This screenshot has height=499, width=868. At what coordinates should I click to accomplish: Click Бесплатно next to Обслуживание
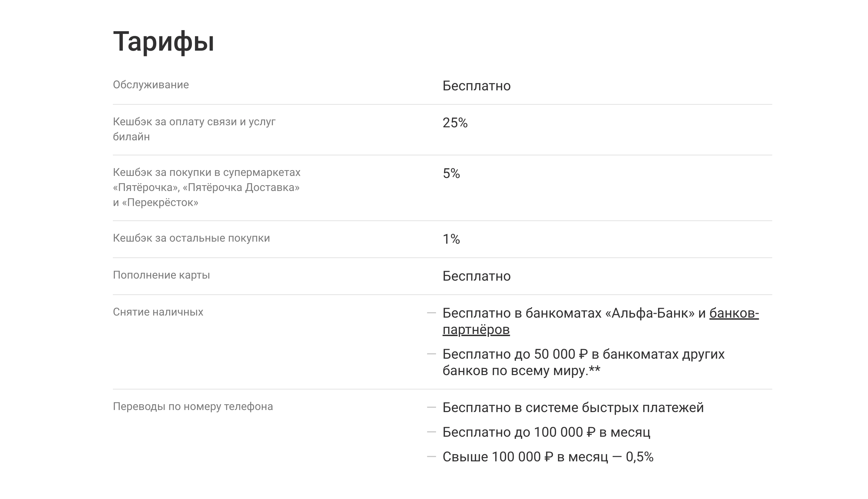coord(476,86)
